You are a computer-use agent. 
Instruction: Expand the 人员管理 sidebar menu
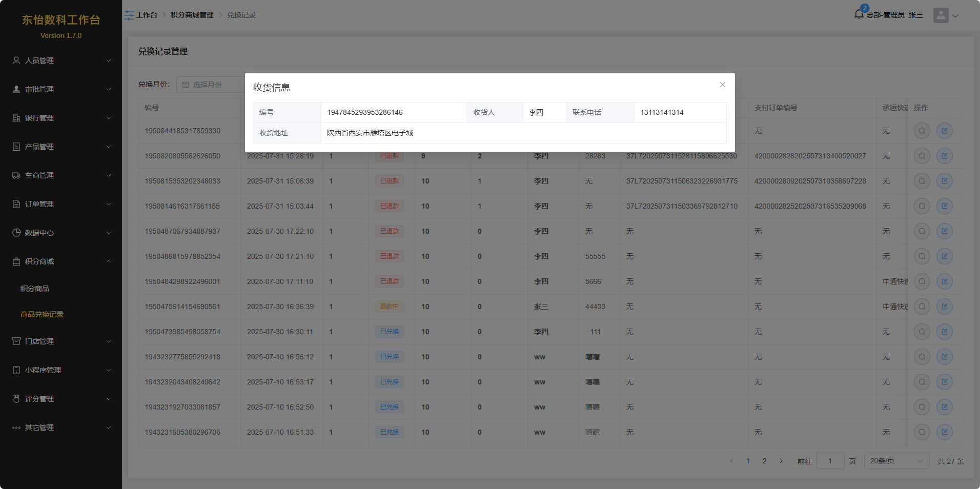[61, 60]
